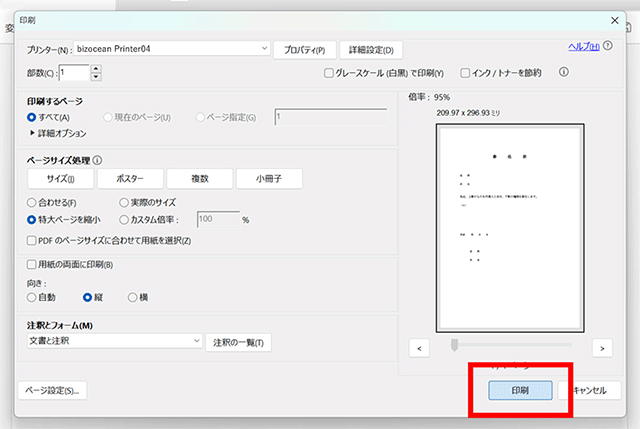Viewport: 640px width, 429px height.
Task: Set orientation to 縦 portrait
Action: click(87, 297)
